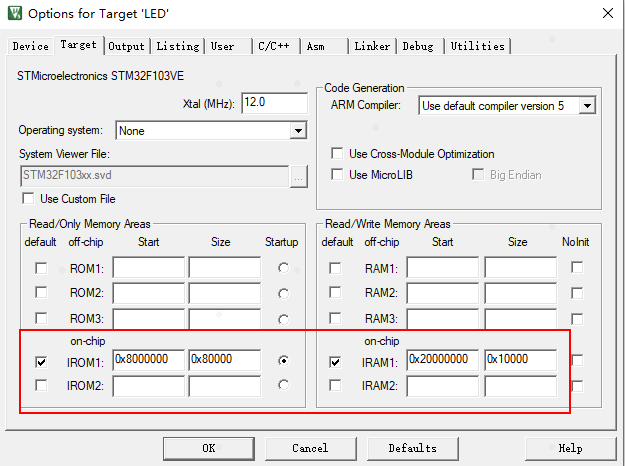Toggle the RAM3 NoInit checkbox
The height and width of the screenshot is (466, 625).
577,319
